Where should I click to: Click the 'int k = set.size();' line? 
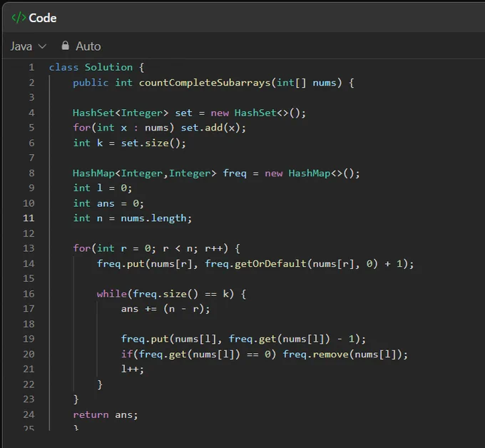click(x=129, y=143)
